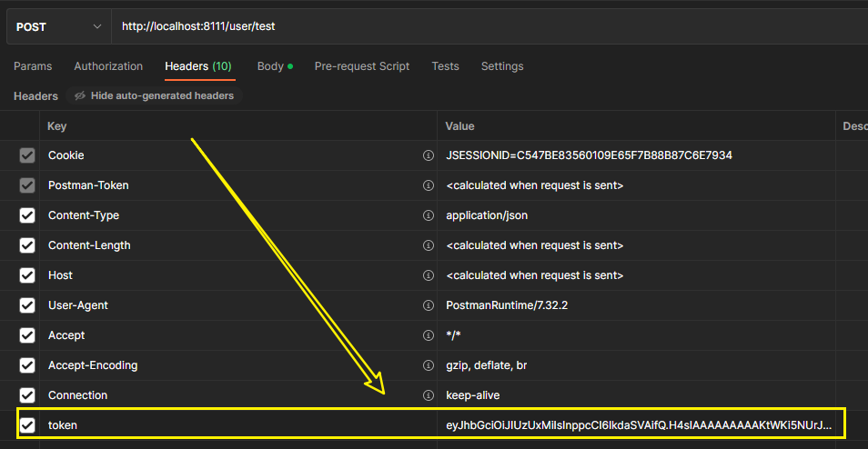
Task: Uncheck the Content-Type header checkbox
Action: pos(27,215)
